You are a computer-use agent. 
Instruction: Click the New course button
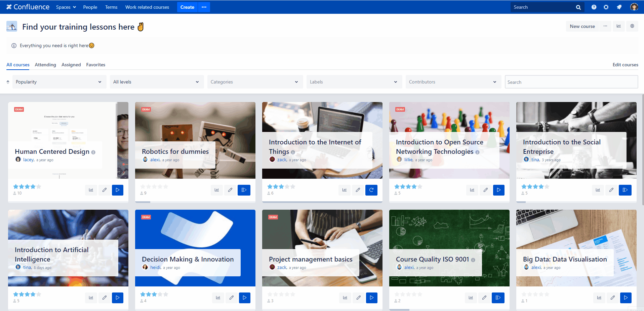[582, 26]
